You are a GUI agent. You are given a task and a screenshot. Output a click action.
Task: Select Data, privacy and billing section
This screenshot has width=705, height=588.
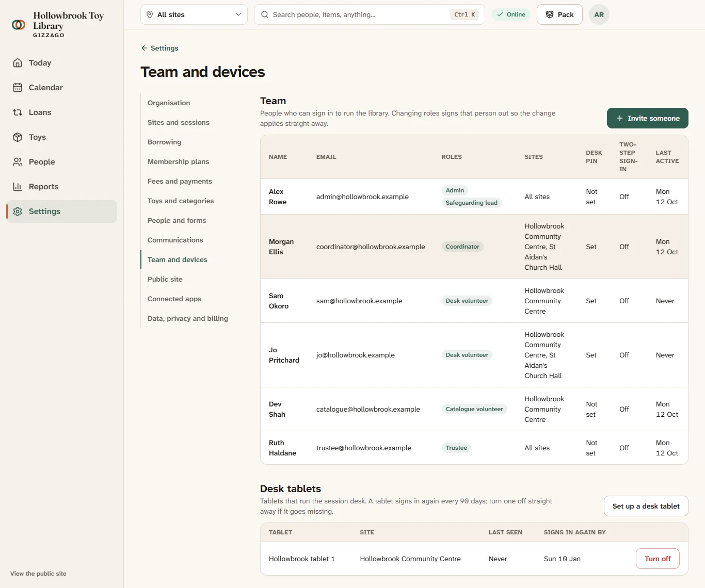coord(188,318)
